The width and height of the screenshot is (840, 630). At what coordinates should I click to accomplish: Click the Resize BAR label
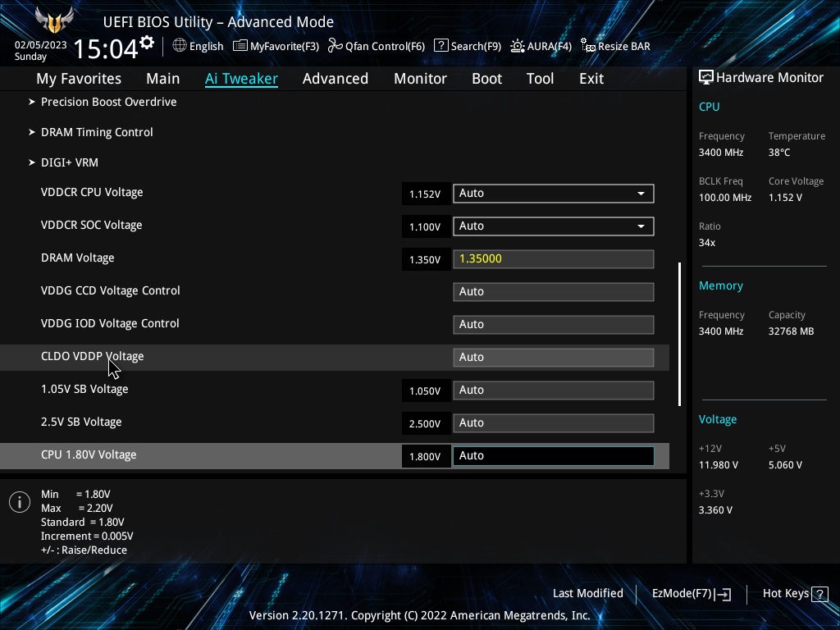point(624,46)
